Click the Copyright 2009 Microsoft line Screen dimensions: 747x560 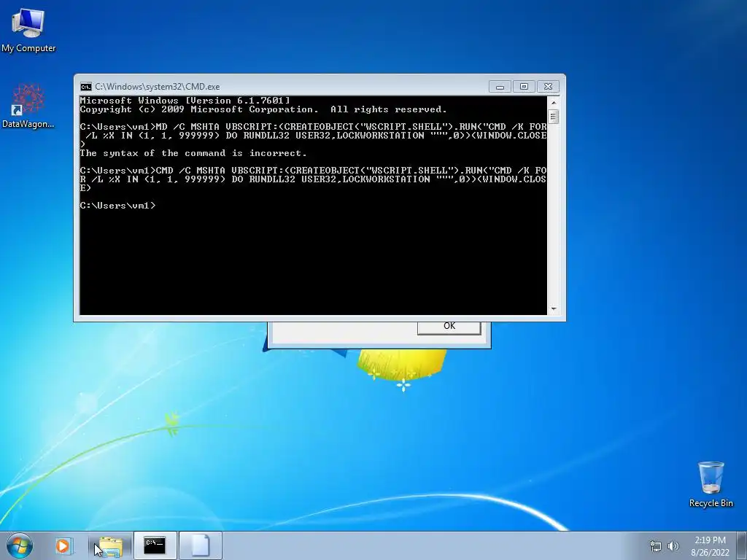point(263,109)
